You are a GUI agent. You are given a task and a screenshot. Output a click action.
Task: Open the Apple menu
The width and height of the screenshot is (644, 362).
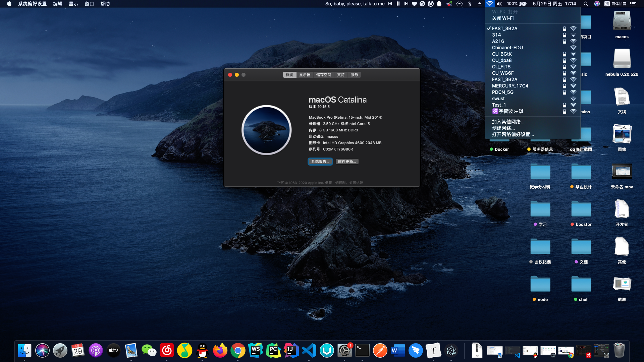pyautogui.click(x=9, y=4)
